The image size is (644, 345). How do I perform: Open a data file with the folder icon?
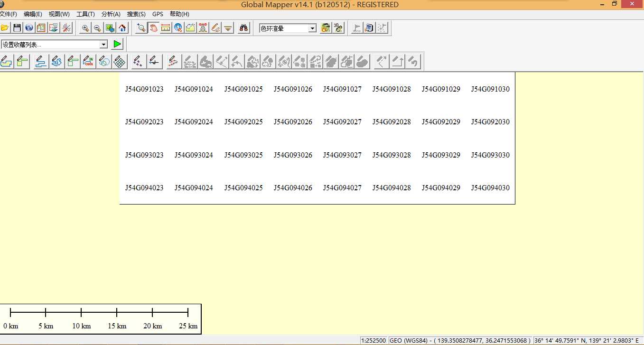pyautogui.click(x=5, y=28)
